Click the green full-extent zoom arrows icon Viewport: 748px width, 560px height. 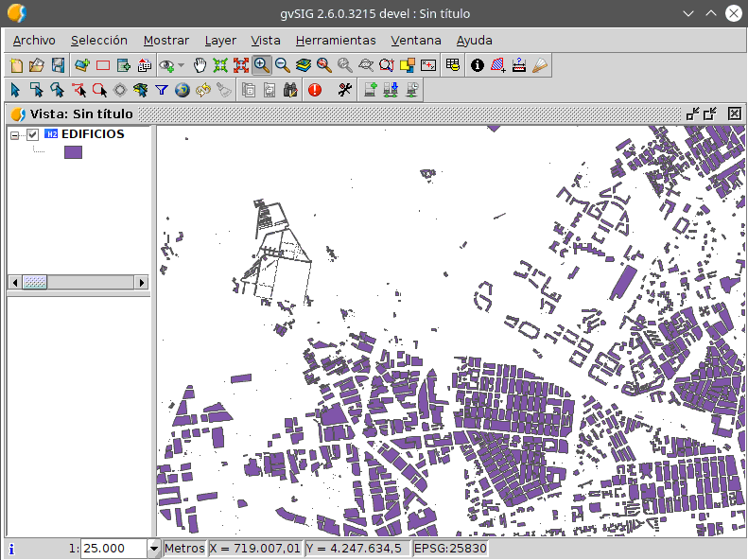click(220, 65)
